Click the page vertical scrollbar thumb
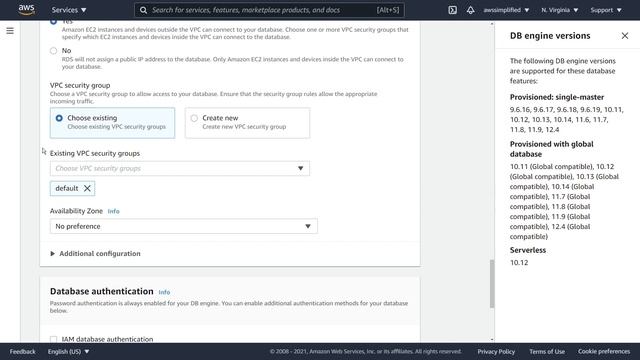 492,284
